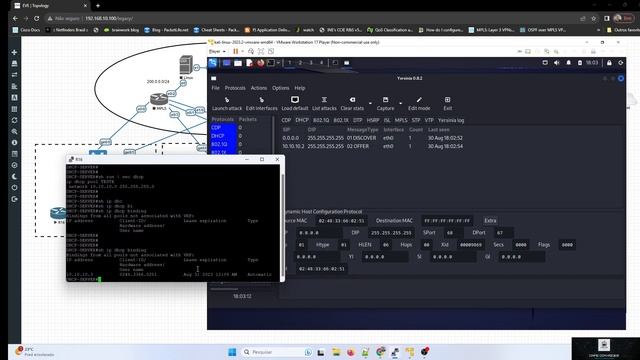Click the Source MAC input field
Image resolution: width=640 pixels, height=360 pixels.
click(341, 221)
